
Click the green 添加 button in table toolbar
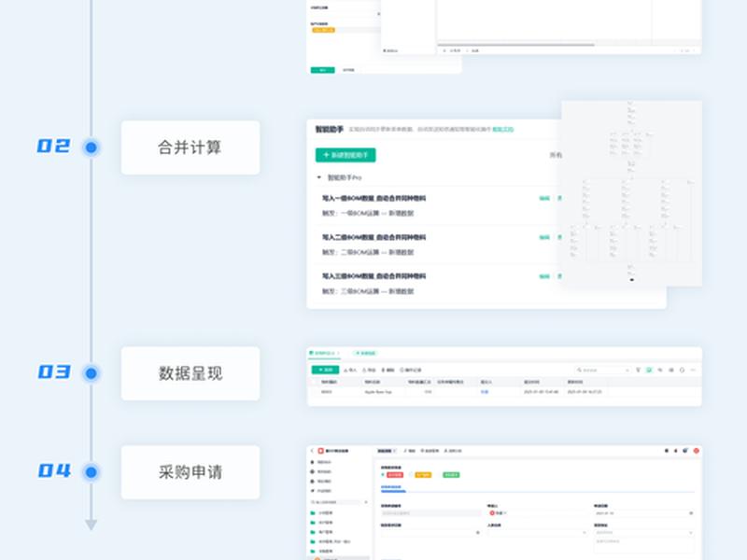pyautogui.click(x=325, y=370)
